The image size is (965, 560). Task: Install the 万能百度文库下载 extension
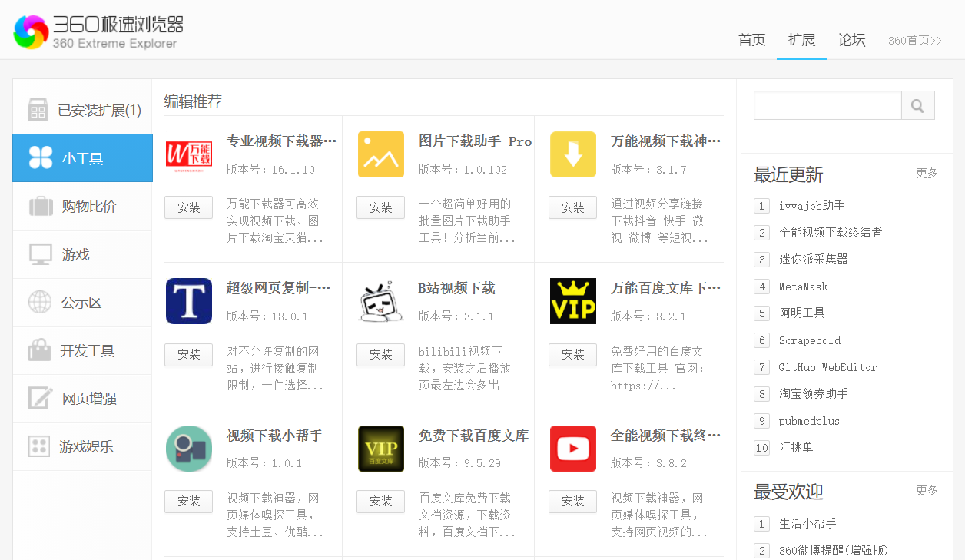[x=573, y=354]
